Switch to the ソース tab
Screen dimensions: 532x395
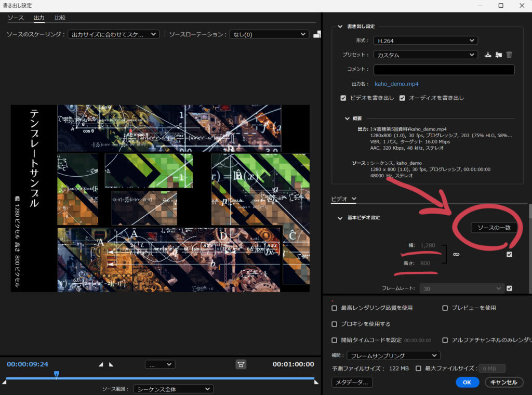click(x=16, y=17)
